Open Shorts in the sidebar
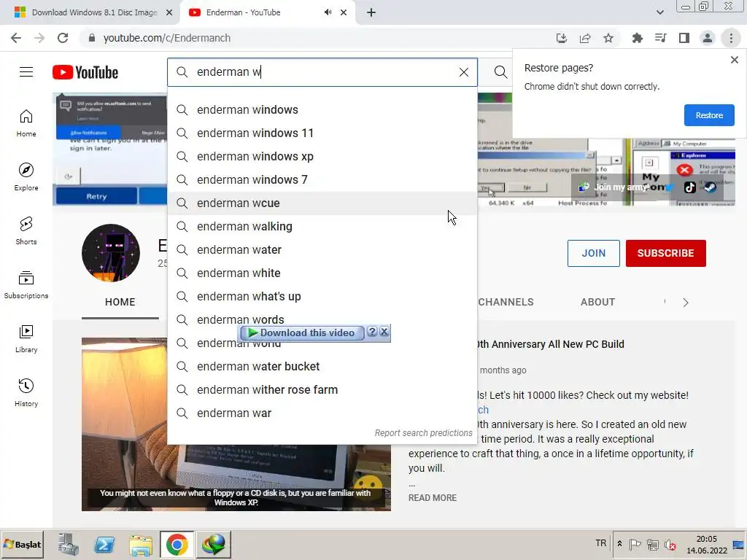This screenshot has width=747, height=560. pyautogui.click(x=26, y=231)
